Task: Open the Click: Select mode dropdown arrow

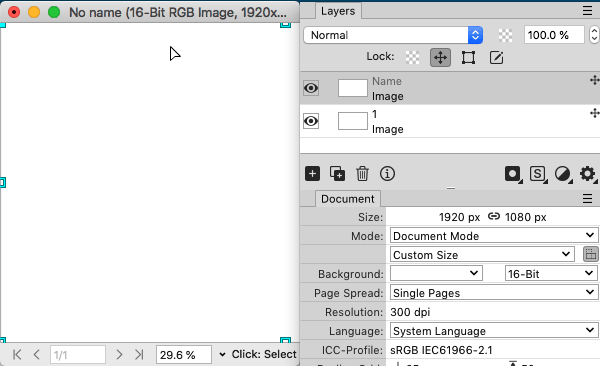Action: click(x=222, y=355)
